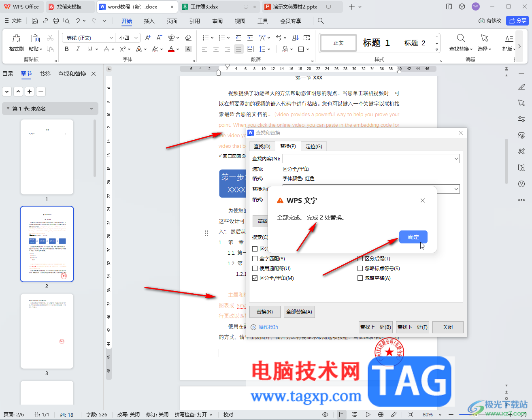
Task: Uncheck 区分全/半角(M) checkbox
Action: [255, 278]
